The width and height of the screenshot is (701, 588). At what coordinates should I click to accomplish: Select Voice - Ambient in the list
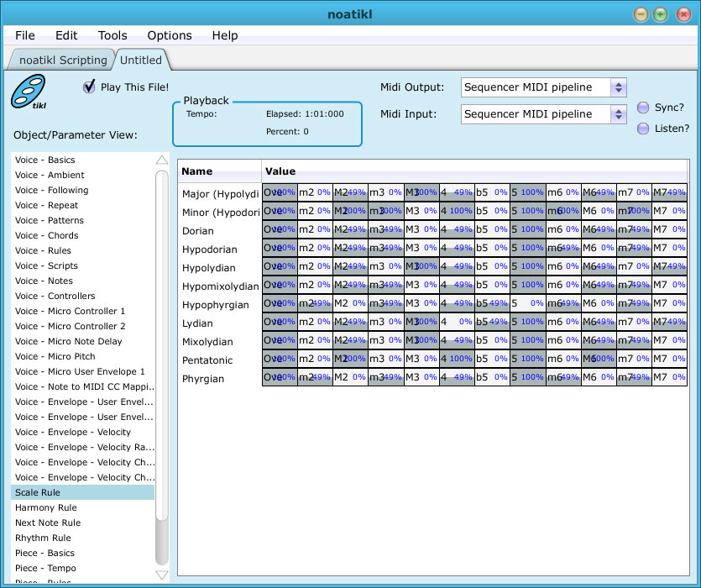point(83,175)
